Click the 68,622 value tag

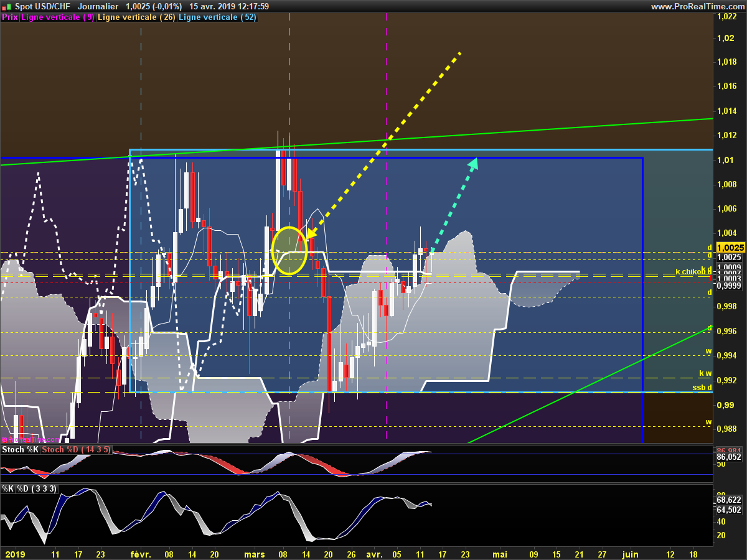[729, 500]
